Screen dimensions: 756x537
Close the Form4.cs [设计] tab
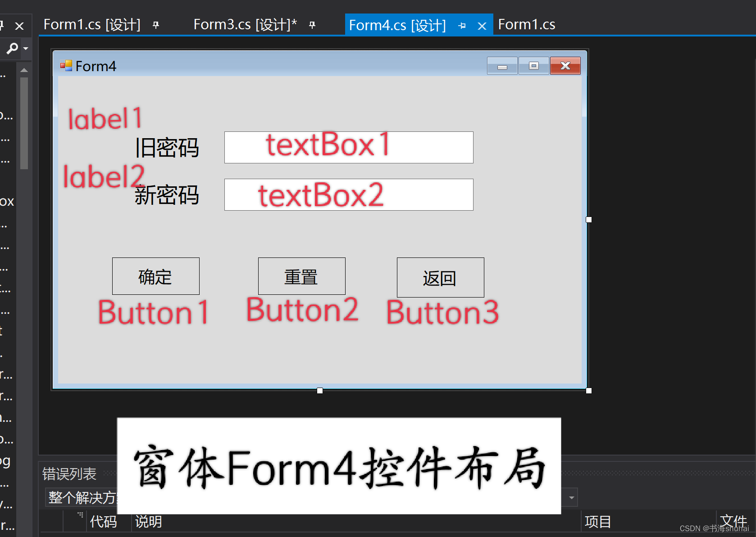[x=482, y=26]
